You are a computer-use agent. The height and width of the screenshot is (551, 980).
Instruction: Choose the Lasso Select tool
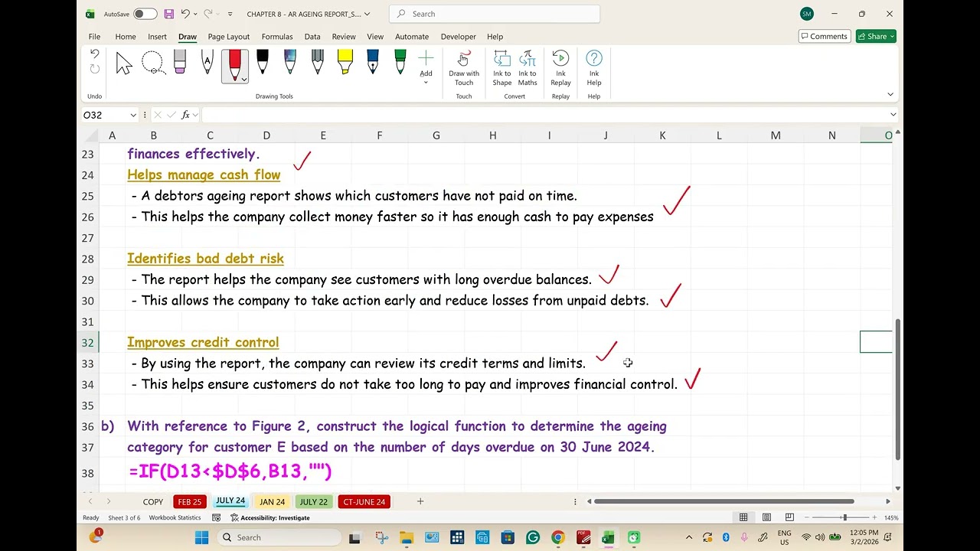tap(153, 64)
